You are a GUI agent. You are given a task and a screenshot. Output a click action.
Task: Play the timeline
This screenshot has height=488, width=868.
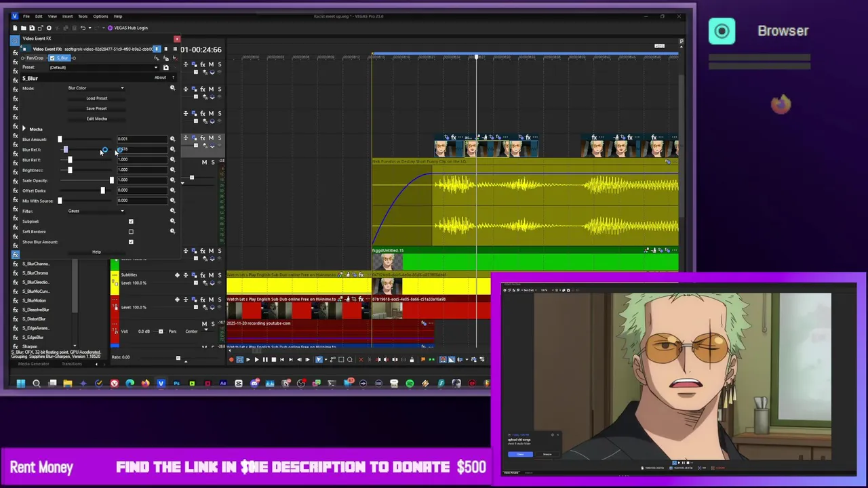click(x=257, y=359)
